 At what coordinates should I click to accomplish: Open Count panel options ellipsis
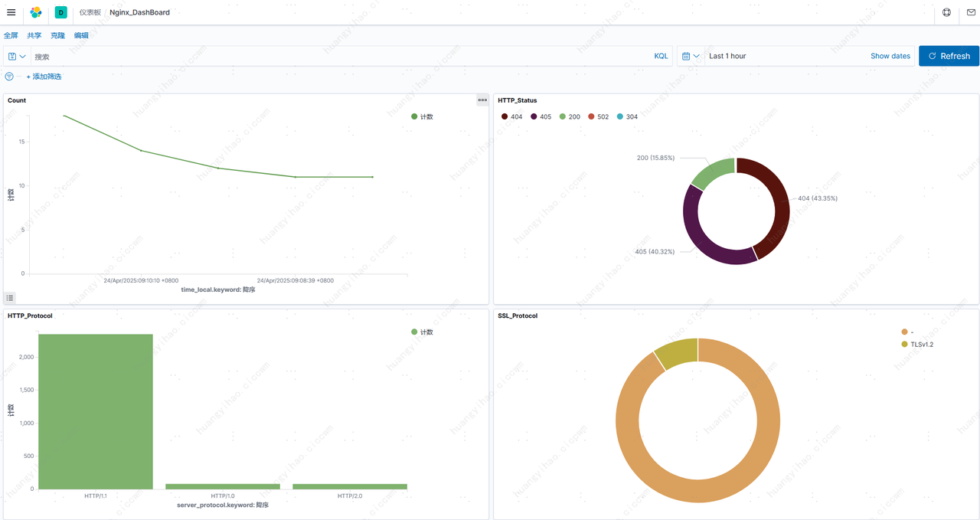click(482, 100)
